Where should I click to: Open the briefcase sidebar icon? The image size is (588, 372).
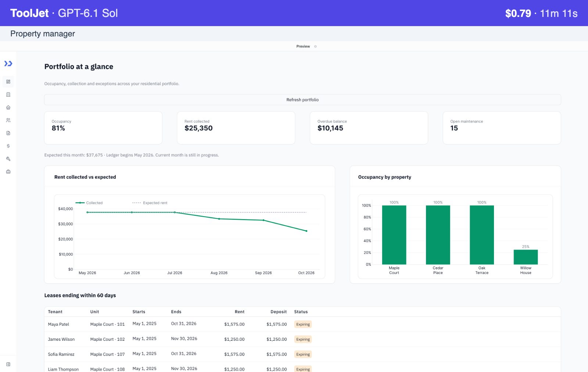coord(8,172)
